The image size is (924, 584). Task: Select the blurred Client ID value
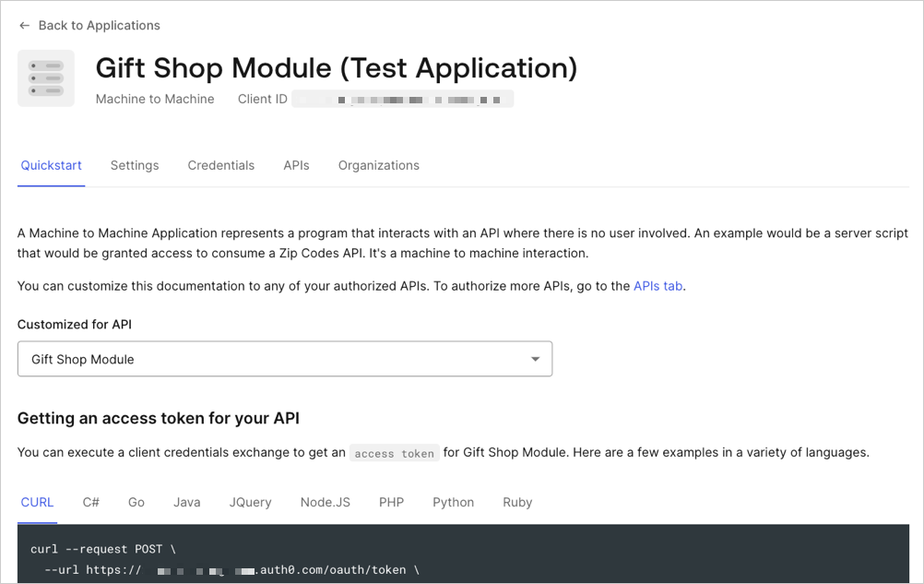[x=403, y=98]
